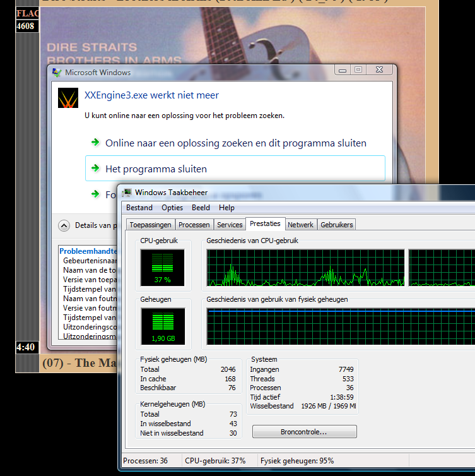Click 'Versie van toepa' row in details
Image resolution: width=475 pixels, height=476 pixels.
pyautogui.click(x=90, y=280)
